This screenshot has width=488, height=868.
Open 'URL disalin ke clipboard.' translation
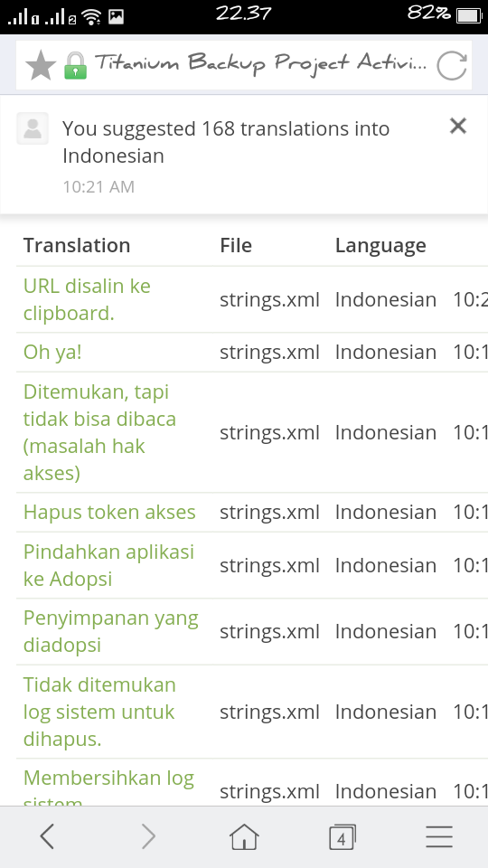coord(87,299)
